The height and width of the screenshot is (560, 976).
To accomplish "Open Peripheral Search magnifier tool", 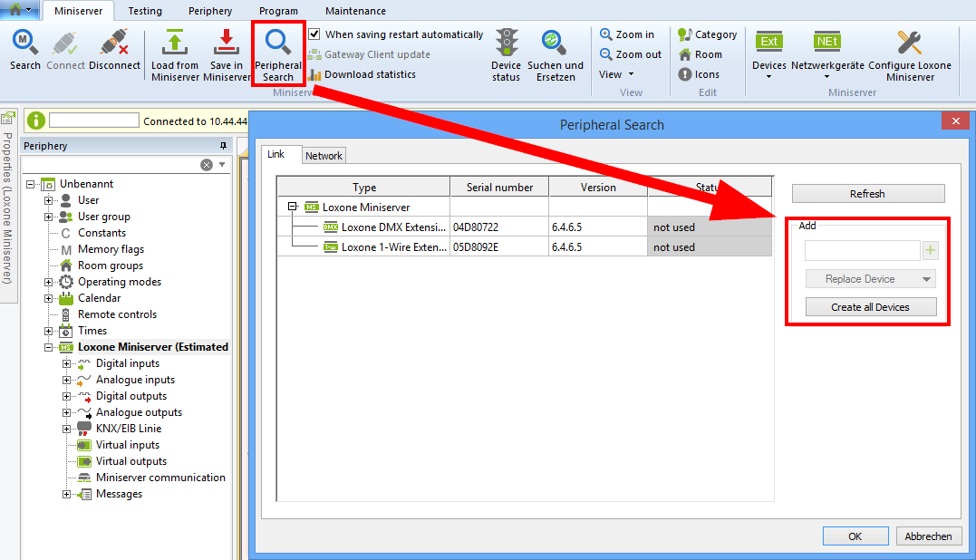I will click(x=278, y=54).
